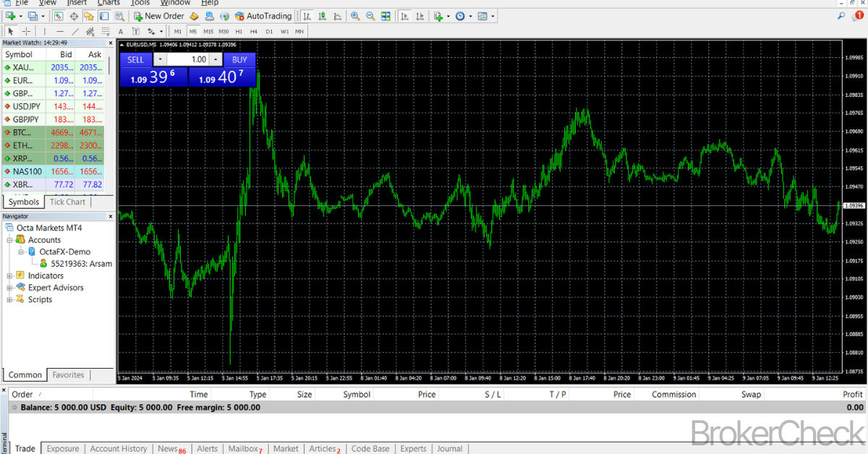
Task: Open the Periods clock icon
Action: pyautogui.click(x=460, y=16)
